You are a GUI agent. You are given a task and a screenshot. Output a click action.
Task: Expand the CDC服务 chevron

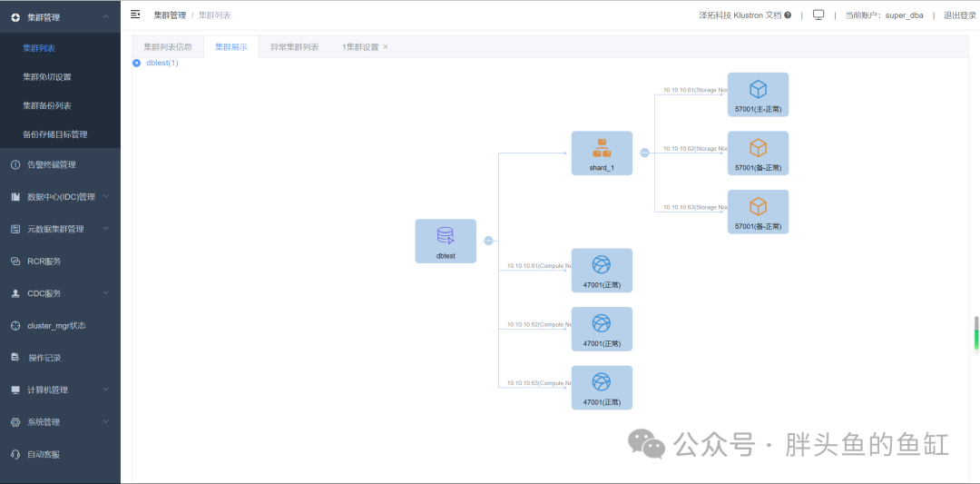(x=106, y=293)
